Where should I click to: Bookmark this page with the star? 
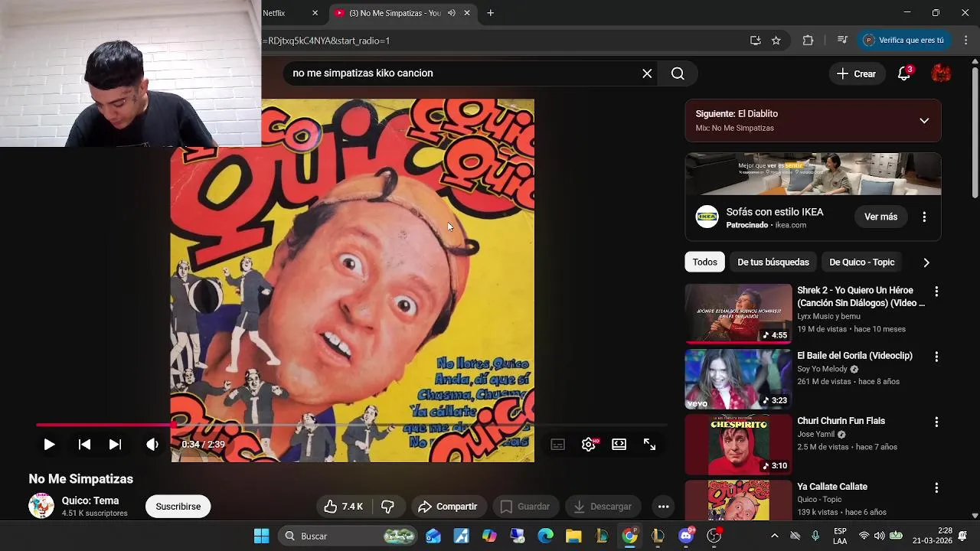click(x=776, y=41)
